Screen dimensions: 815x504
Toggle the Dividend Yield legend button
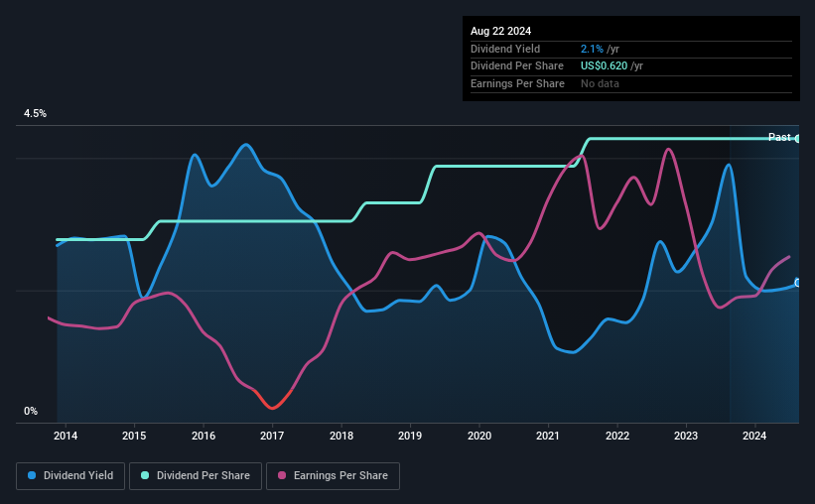(x=70, y=476)
